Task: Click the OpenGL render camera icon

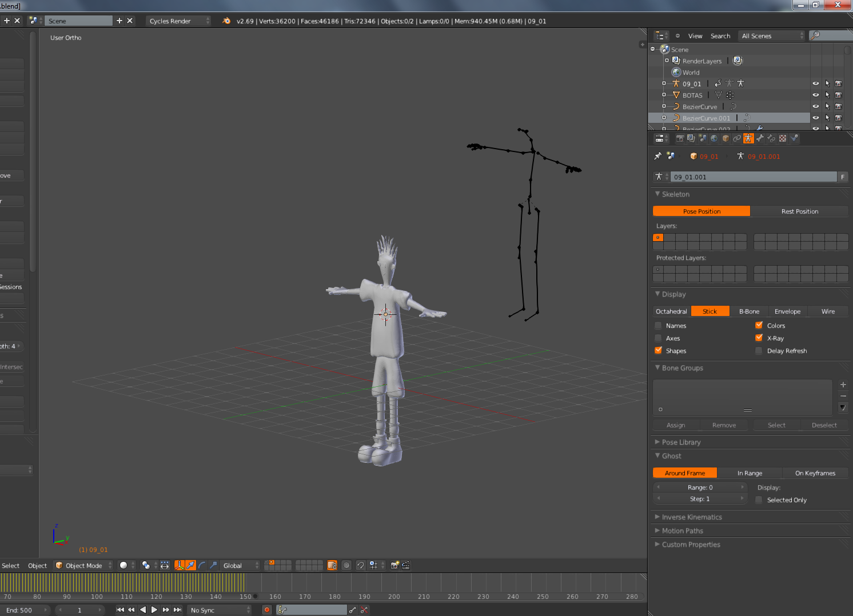Action: (394, 565)
